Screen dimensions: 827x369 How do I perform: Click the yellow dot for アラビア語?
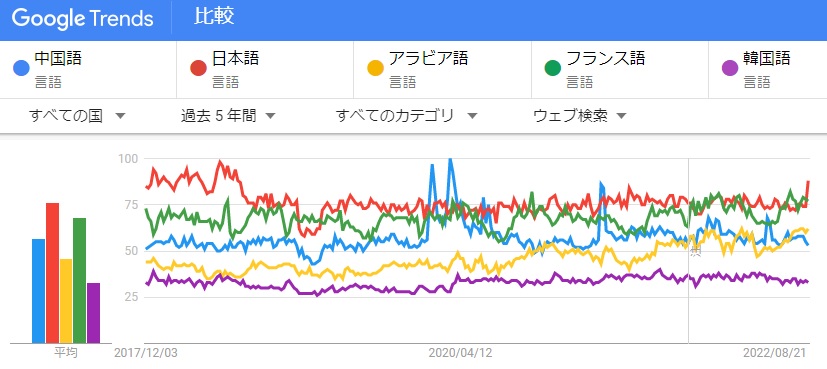(x=375, y=68)
